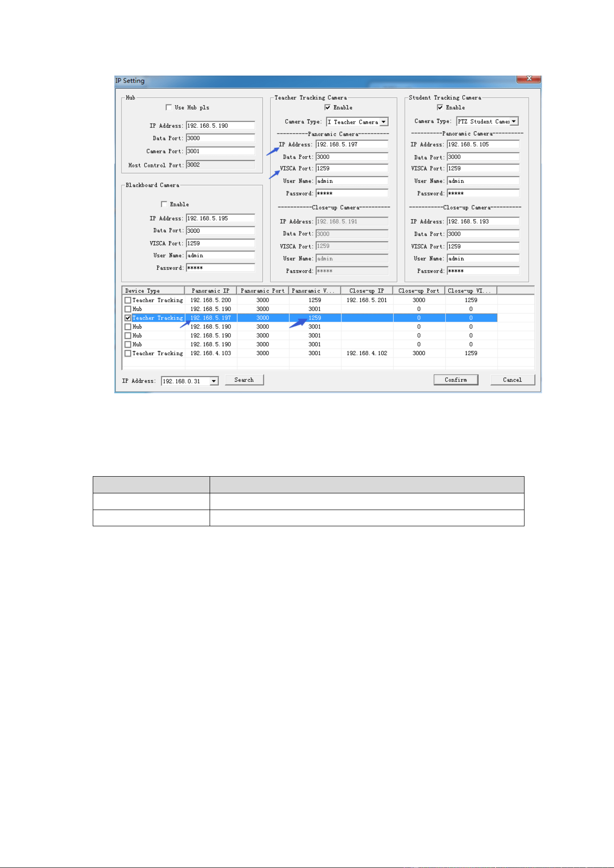Open Teacher Camera Type dropdown
Viewport: 614px width, 868px height.
pos(384,122)
